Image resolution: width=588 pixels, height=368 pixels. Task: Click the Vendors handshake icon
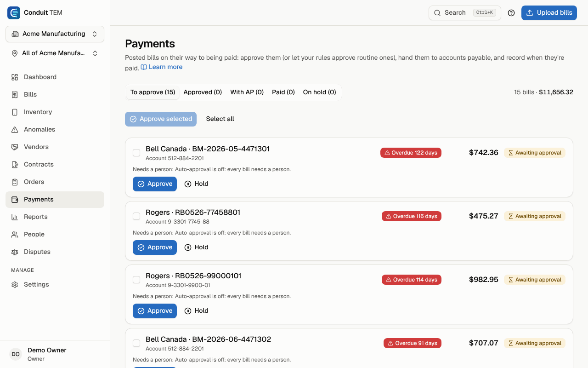click(15, 147)
